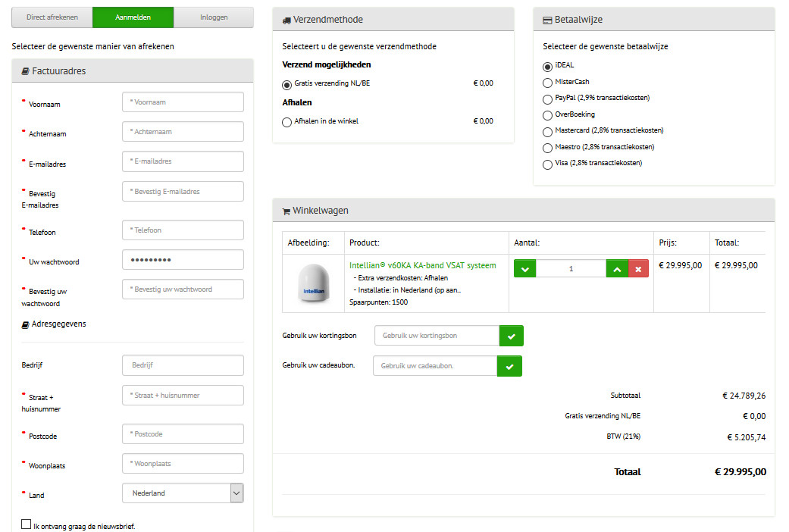Remove the Intellian product using the red X

tap(637, 268)
